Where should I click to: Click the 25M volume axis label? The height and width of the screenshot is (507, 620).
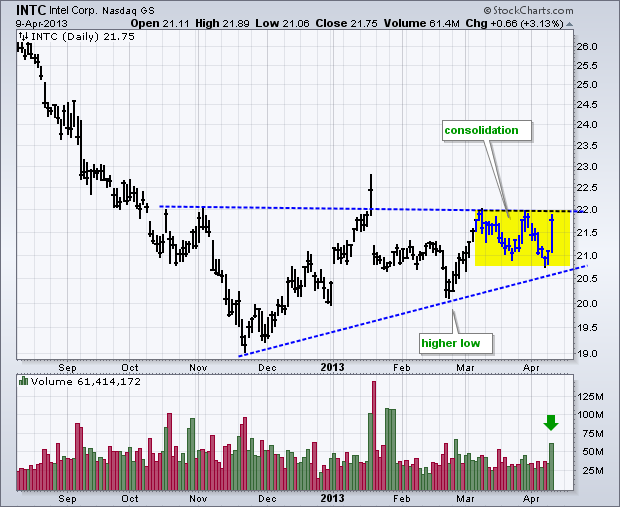(x=593, y=471)
